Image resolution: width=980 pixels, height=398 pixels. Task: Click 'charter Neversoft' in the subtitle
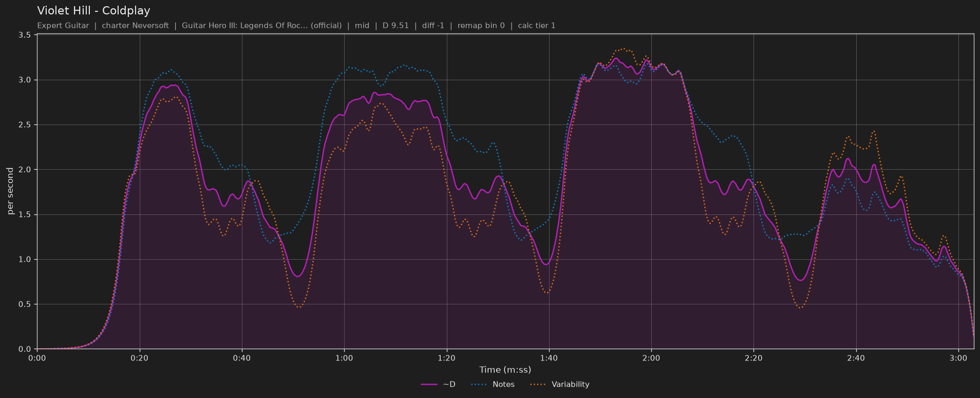135,26
